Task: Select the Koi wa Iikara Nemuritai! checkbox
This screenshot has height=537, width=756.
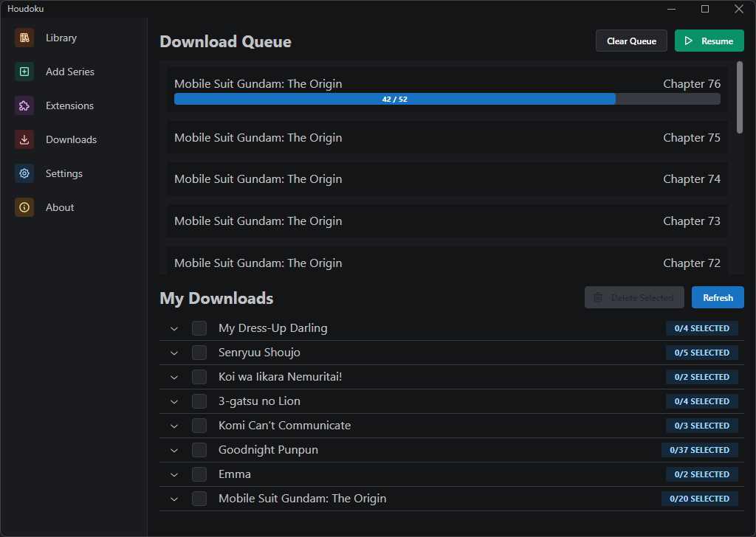Action: pos(199,377)
